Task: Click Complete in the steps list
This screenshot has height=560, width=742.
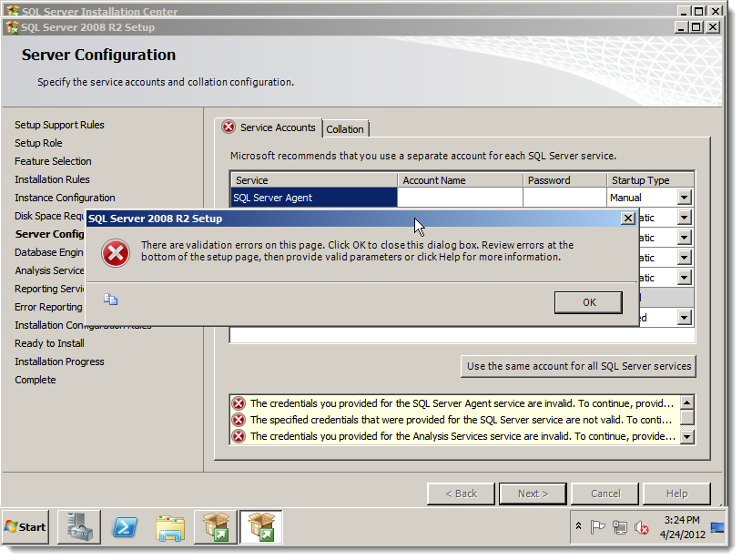Action: click(x=35, y=380)
